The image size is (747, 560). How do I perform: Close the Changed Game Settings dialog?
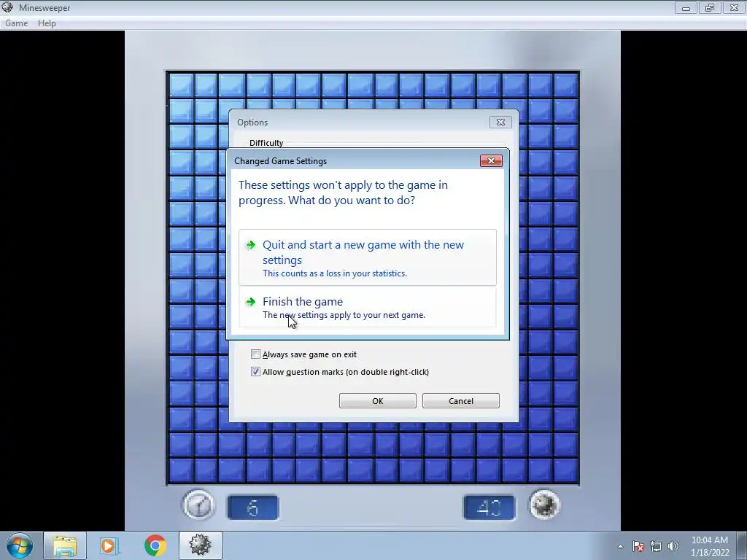(491, 161)
